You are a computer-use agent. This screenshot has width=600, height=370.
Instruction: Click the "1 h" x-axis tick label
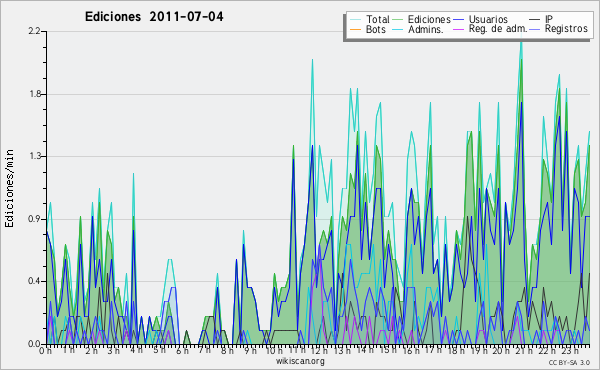click(x=68, y=351)
